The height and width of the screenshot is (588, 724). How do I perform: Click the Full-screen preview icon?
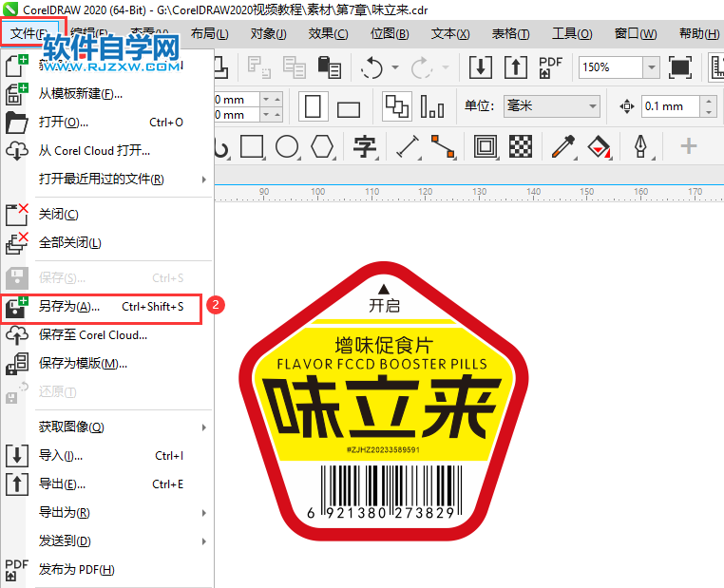click(680, 67)
